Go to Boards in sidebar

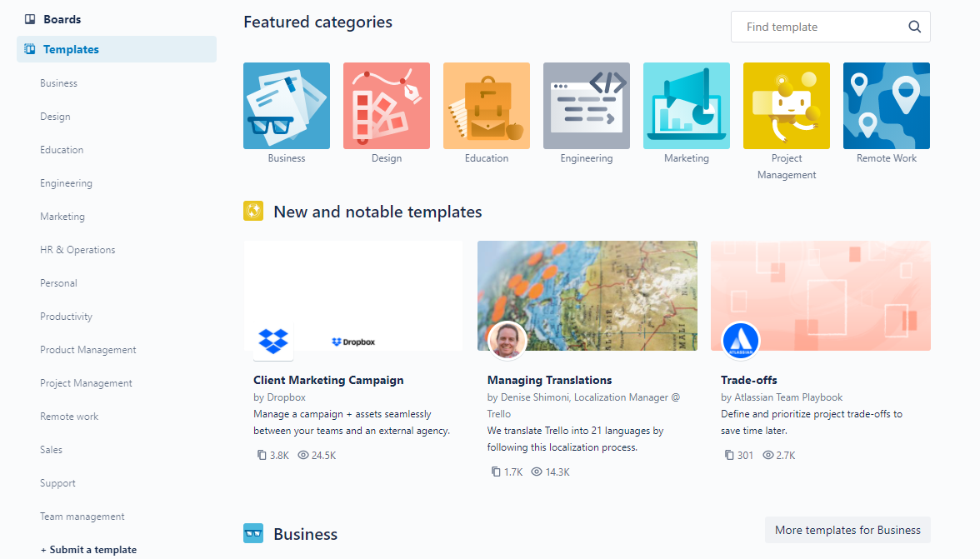tap(62, 19)
